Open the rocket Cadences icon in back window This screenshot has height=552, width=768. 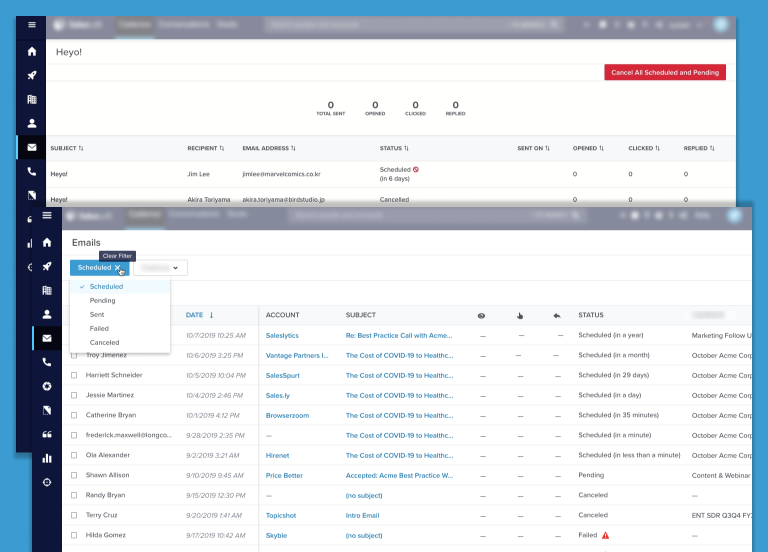tap(32, 75)
